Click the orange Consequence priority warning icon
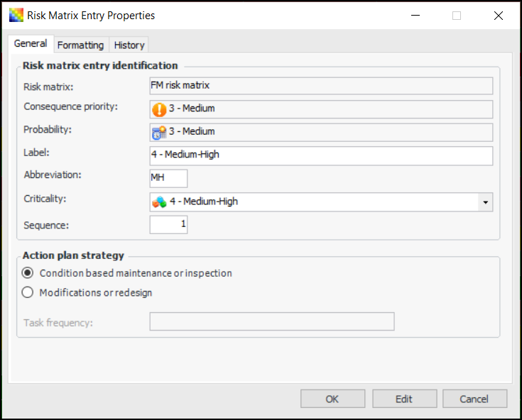The image size is (522, 420). click(x=158, y=109)
